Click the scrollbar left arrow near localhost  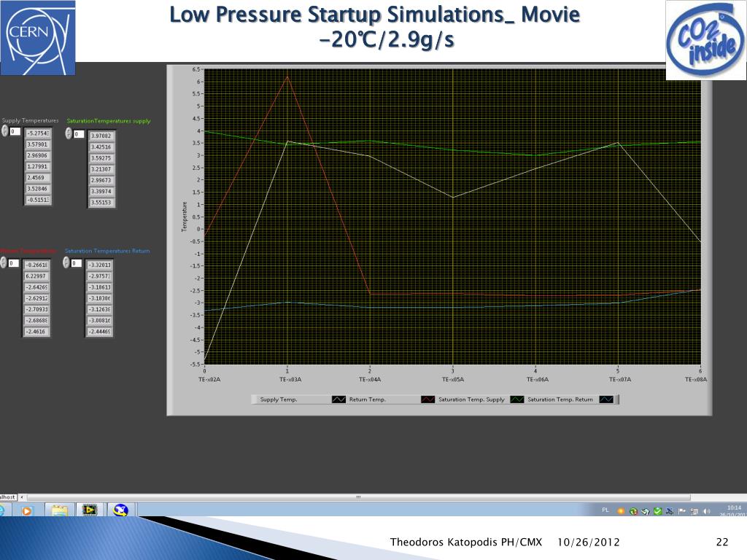click(21, 497)
